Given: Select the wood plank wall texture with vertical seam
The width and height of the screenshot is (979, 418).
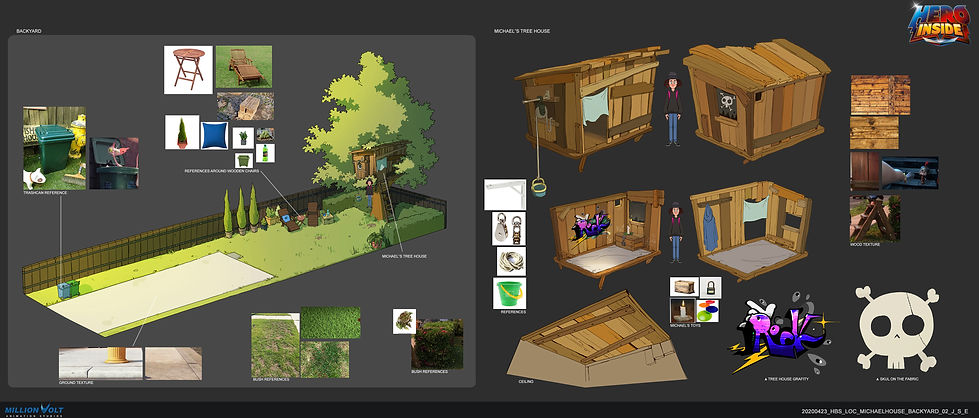Looking at the screenshot, I should pos(880,95).
